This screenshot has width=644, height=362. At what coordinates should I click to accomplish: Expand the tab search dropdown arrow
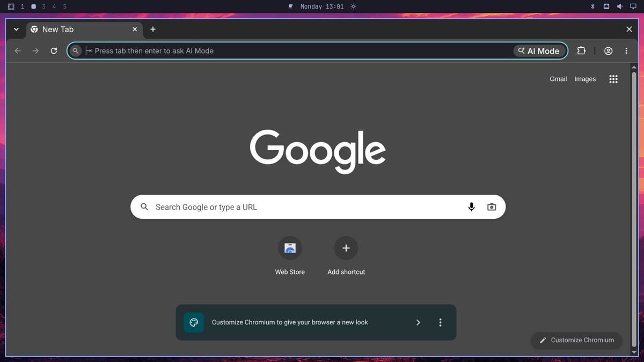[x=16, y=29]
